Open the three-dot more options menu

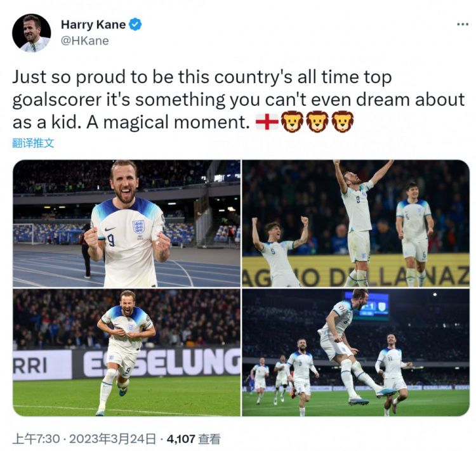[463, 24]
